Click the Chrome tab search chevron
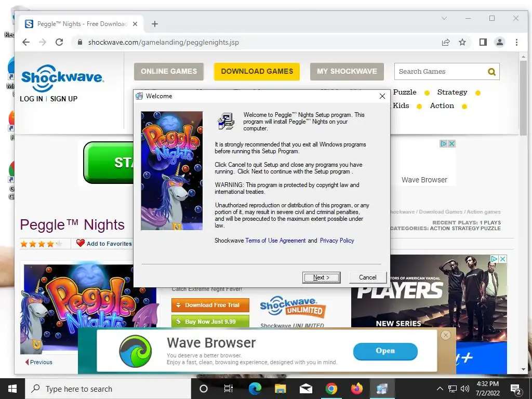The height and width of the screenshot is (399, 532). pyautogui.click(x=444, y=18)
